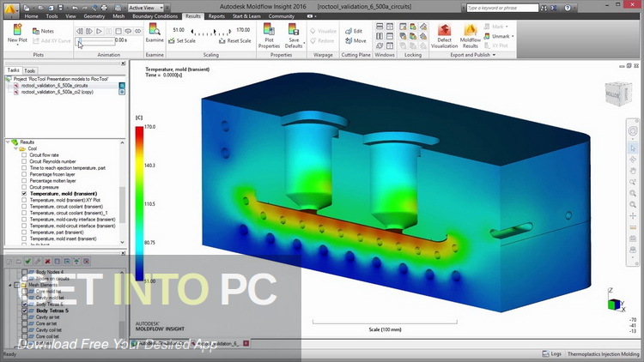Click the ViewCube in the viewport

(x=618, y=94)
